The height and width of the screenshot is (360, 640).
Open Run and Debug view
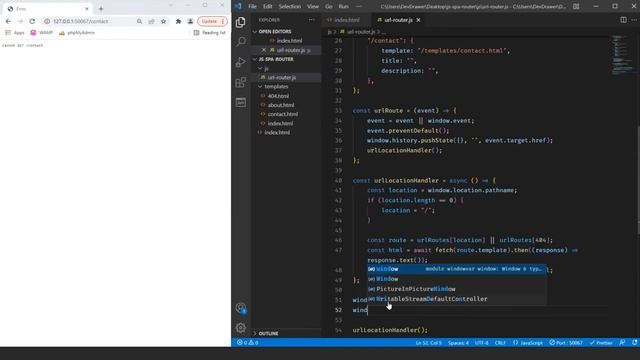tap(241, 62)
